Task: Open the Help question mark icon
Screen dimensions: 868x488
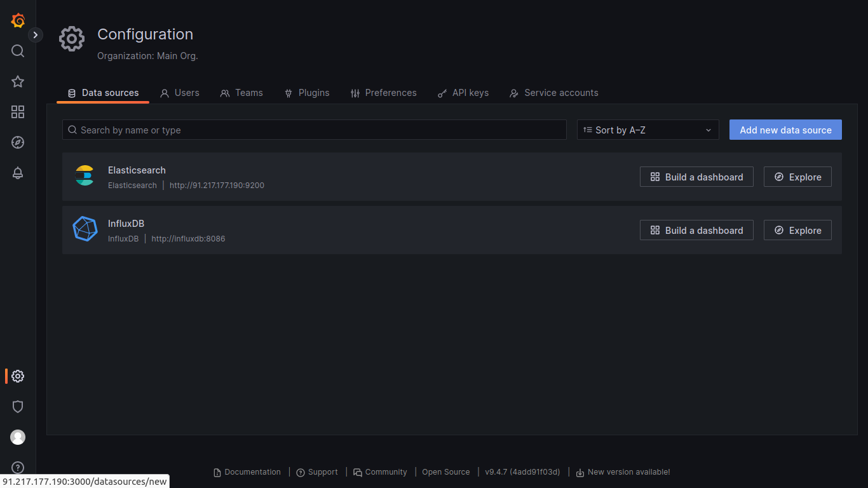Action: [18, 468]
